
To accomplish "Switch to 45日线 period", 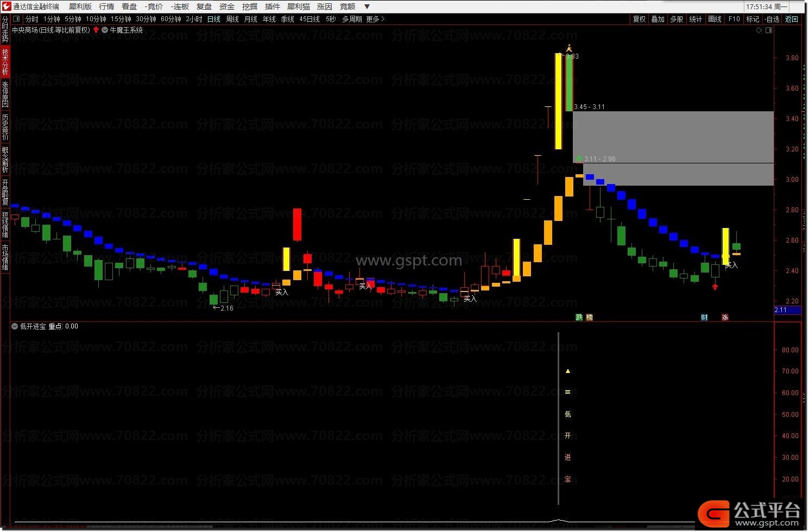I will pos(310,19).
